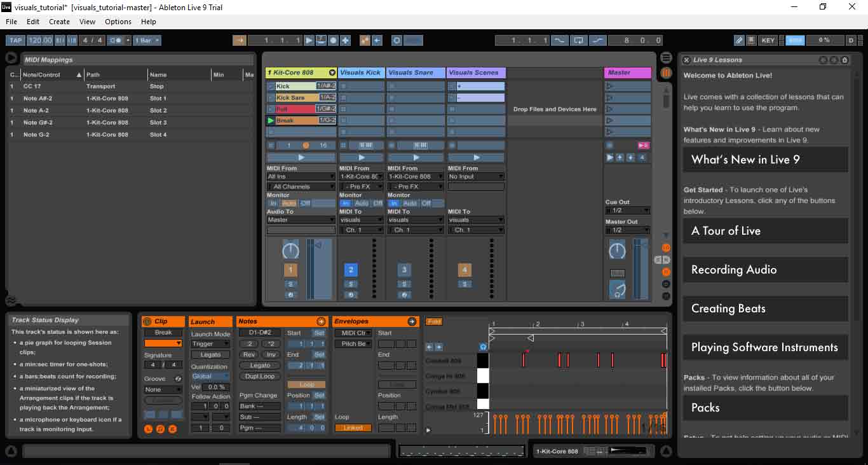The width and height of the screenshot is (868, 465).
Task: Open the Master Out 1/2 dropdown
Action: point(628,230)
